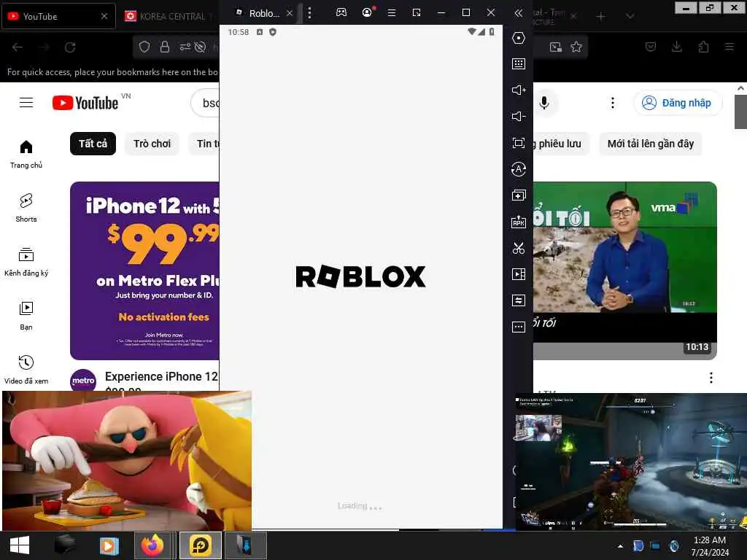Viewport: 747px width, 560px height.
Task: Open the iPhone 12 Metro ad thumbnail
Action: 145,271
